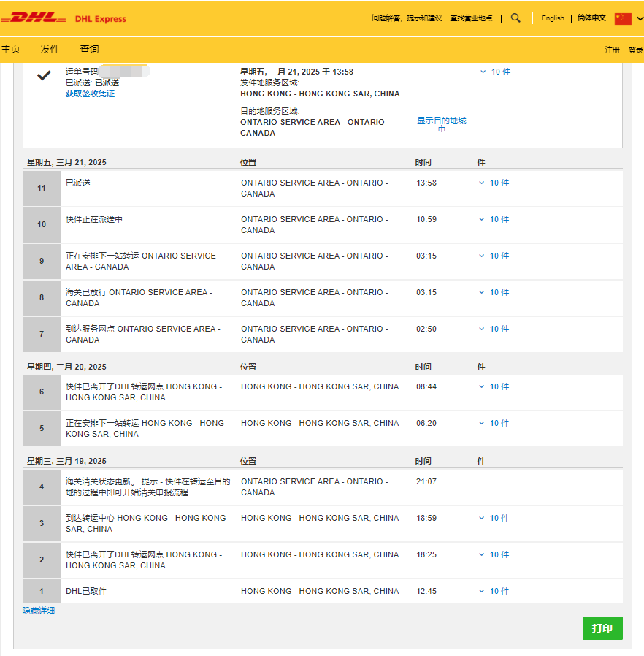Click time 21:07 in step 4

426,481
